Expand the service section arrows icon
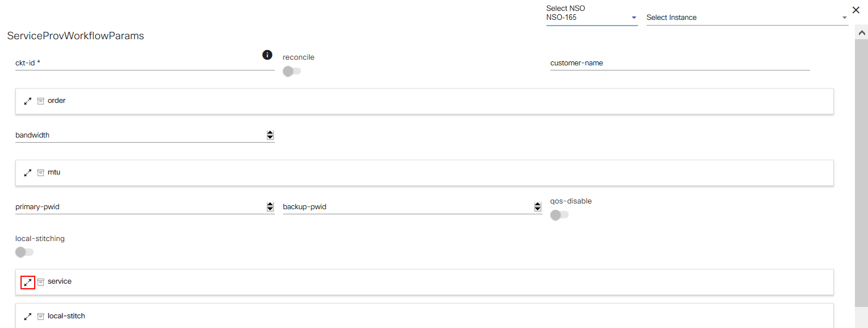 [27, 282]
